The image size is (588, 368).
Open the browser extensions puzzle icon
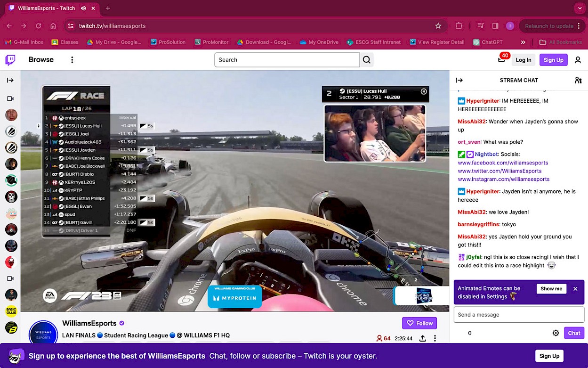point(459,26)
